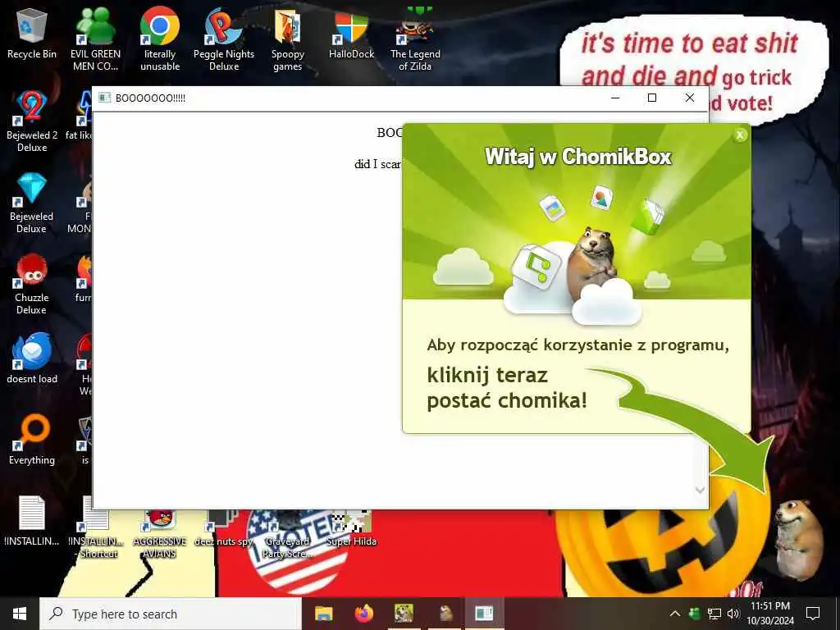Open File Explorer from the taskbar
The height and width of the screenshot is (630, 840).
323,614
